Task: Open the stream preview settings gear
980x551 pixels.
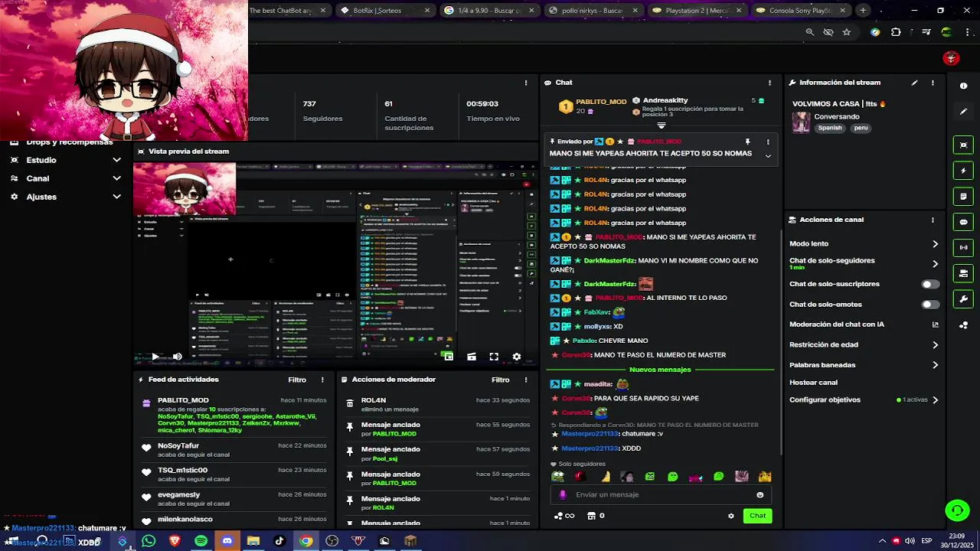Action: (x=517, y=357)
